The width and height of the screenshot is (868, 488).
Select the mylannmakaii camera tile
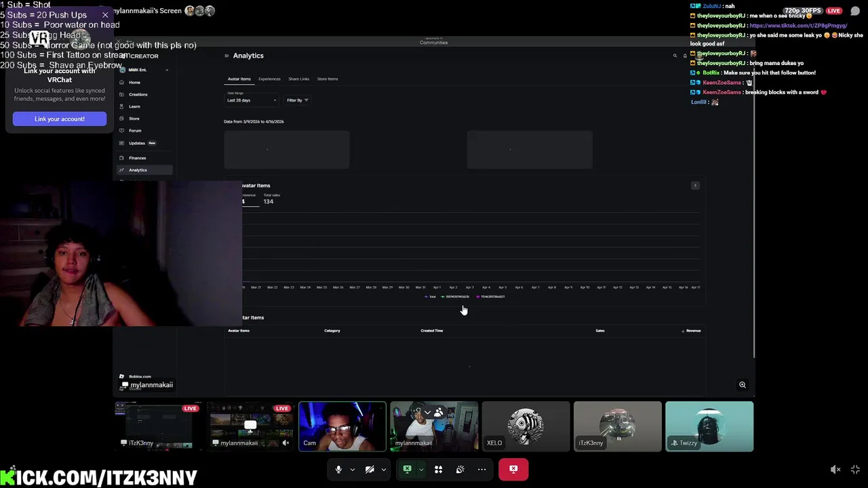click(x=434, y=426)
